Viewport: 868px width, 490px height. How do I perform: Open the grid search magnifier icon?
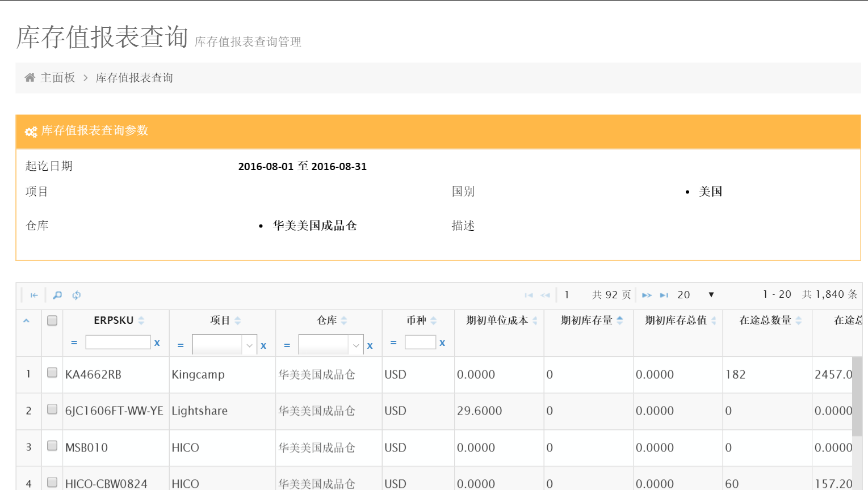57,295
